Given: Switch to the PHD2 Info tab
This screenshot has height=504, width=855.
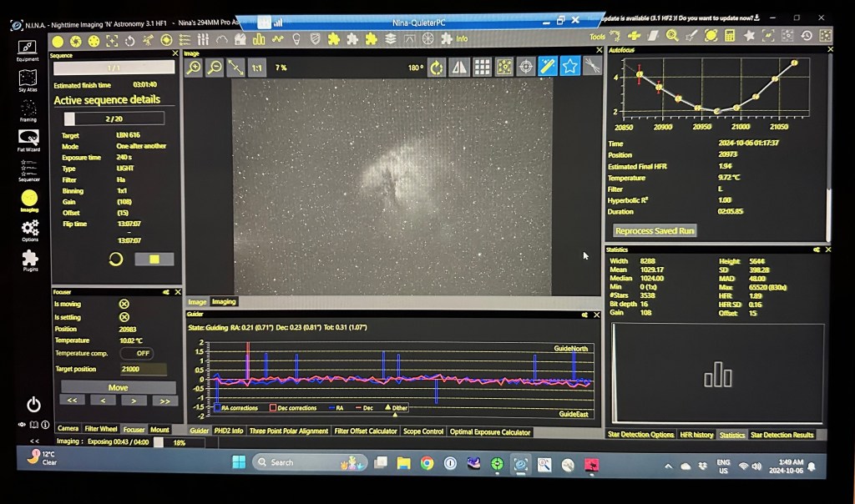Looking at the screenshot, I should pos(228,431).
